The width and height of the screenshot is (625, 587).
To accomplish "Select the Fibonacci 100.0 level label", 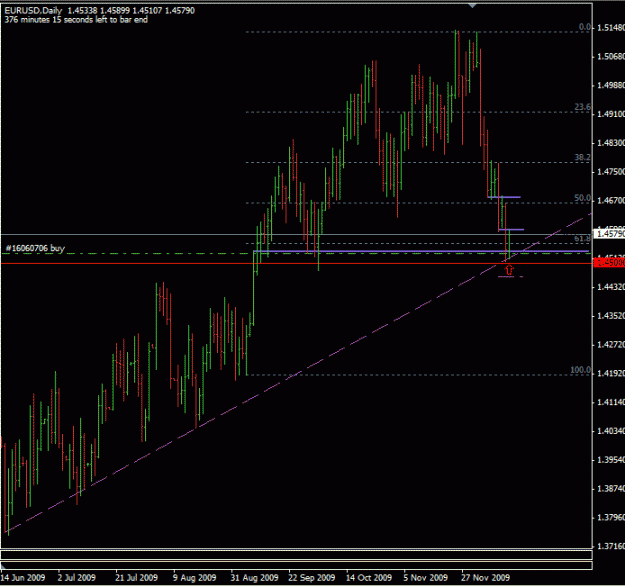I will point(580,370).
